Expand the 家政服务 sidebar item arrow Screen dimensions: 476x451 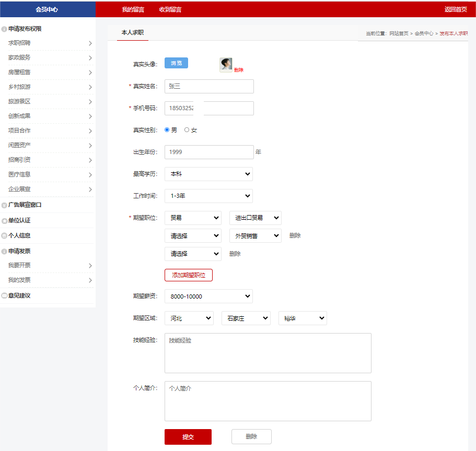tap(90, 58)
